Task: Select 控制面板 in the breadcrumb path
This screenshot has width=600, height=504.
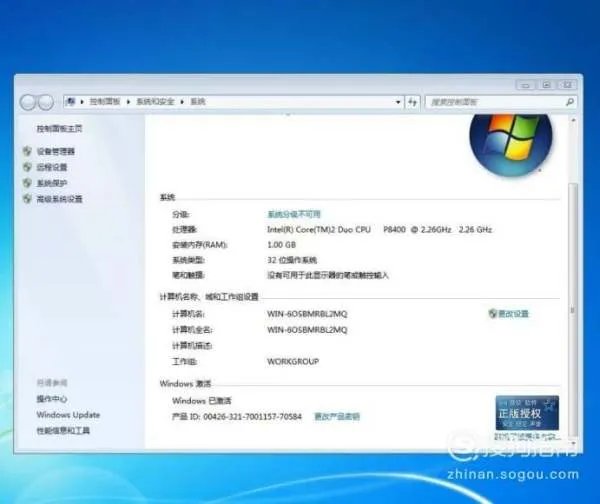Action: click(104, 101)
